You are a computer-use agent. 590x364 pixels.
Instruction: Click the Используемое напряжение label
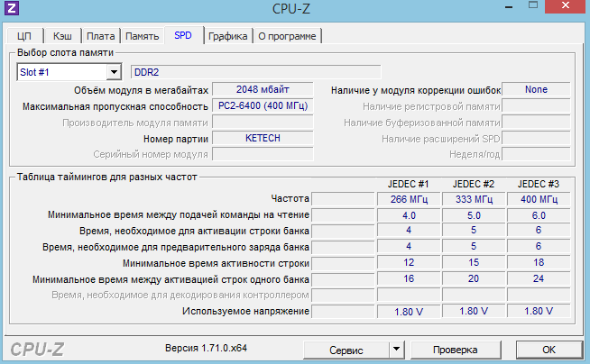[x=245, y=312]
